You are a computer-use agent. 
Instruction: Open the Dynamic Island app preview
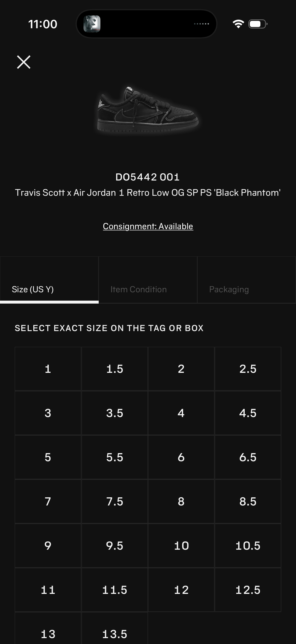pos(93,24)
